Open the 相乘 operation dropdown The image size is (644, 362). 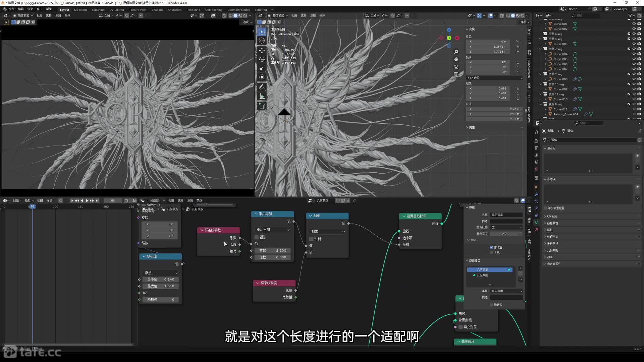click(327, 231)
